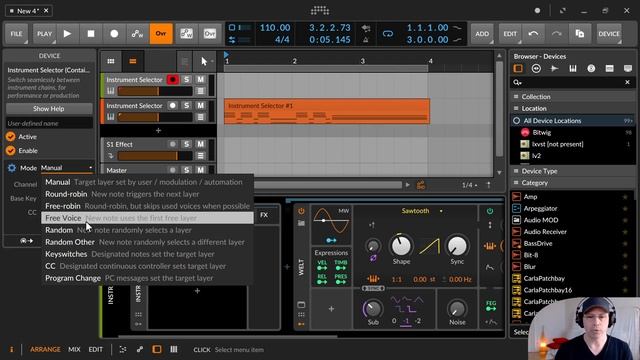Toggle the launcher automation write icon
Image resolution: width=640 pixels, height=360 pixels.
point(186,33)
